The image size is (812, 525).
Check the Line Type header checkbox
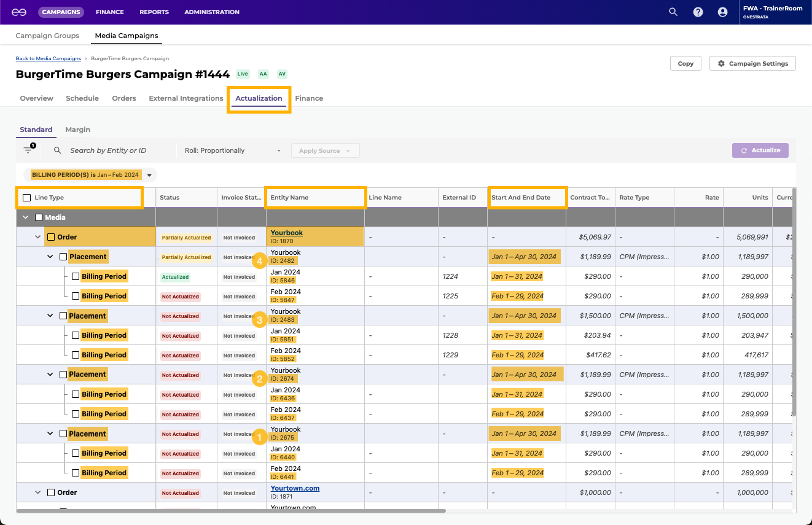pos(26,198)
